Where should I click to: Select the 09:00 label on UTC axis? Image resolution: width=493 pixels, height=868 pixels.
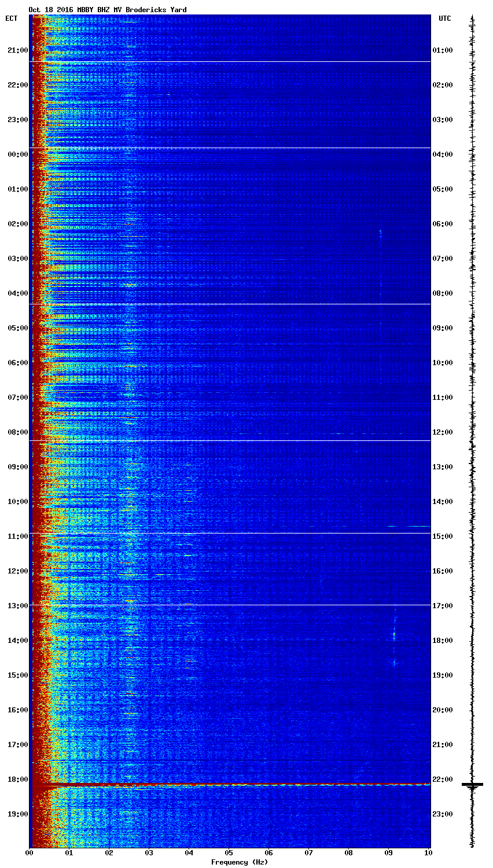(443, 328)
